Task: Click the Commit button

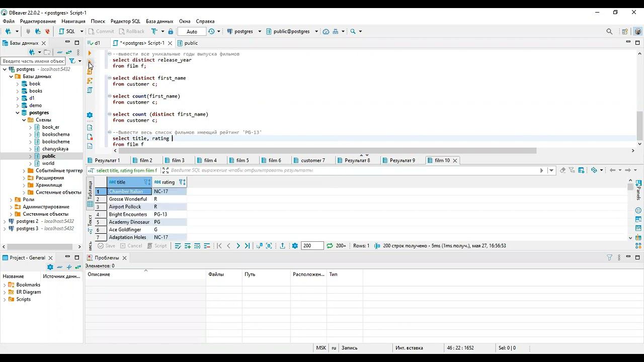Action: pos(102,31)
